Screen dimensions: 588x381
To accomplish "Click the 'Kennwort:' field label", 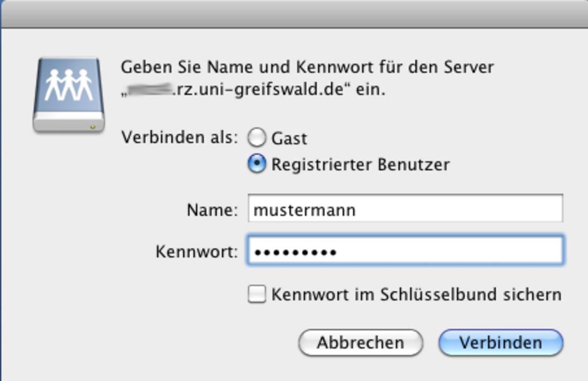I will (x=196, y=253).
